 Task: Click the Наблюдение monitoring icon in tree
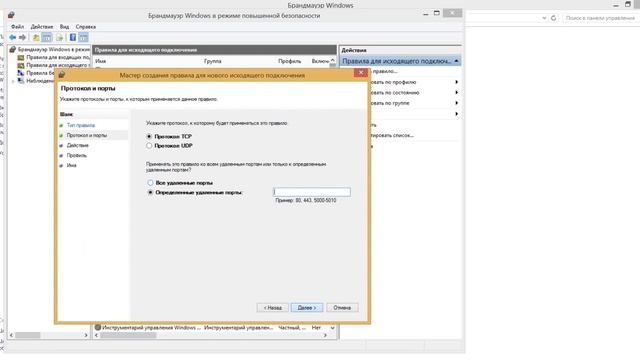pyautogui.click(x=21, y=81)
